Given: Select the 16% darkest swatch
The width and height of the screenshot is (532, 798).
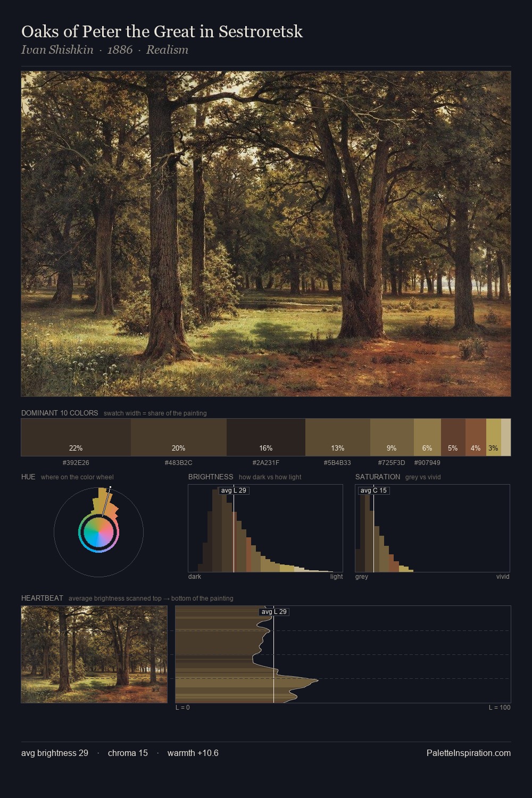Looking at the screenshot, I should pos(266,437).
